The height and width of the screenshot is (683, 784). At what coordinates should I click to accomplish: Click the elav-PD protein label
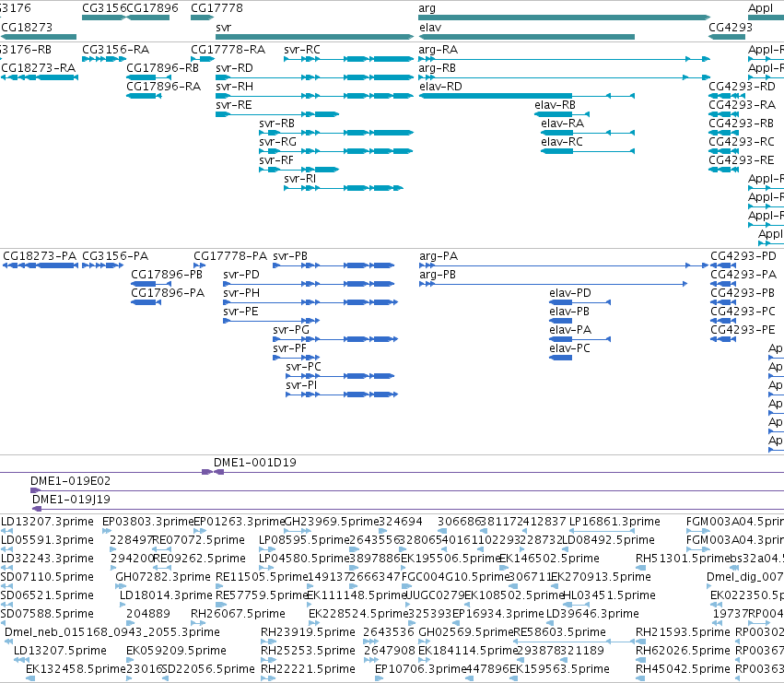(x=570, y=293)
